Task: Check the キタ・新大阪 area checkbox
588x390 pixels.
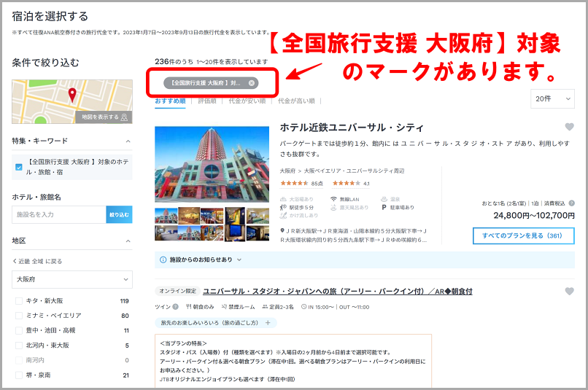Action: [x=19, y=301]
